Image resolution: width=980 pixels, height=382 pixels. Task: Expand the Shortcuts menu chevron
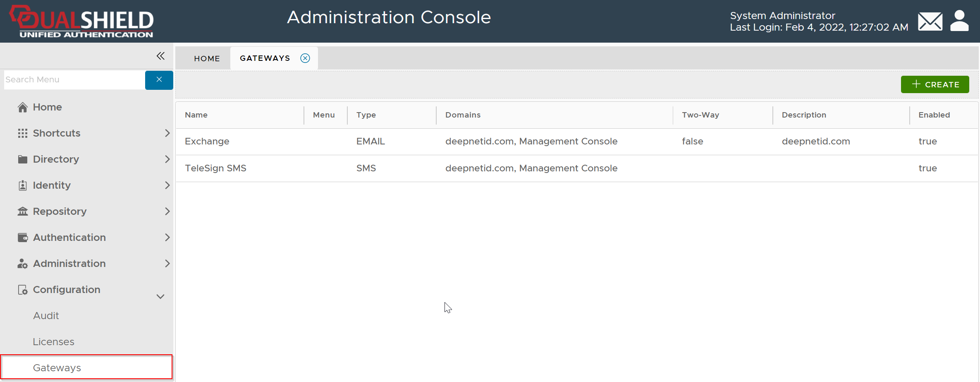tap(167, 133)
